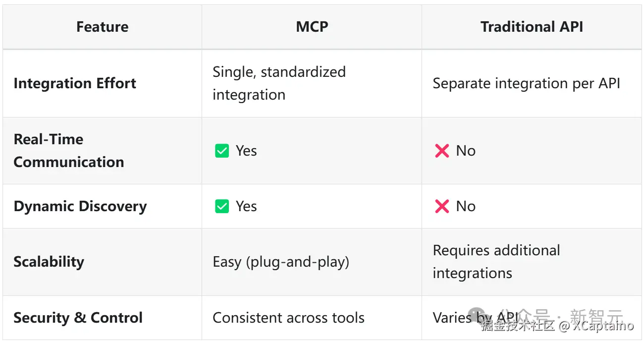Image resolution: width=644 pixels, height=343 pixels.
Task: Select the Feature column header
Action: 102,27
